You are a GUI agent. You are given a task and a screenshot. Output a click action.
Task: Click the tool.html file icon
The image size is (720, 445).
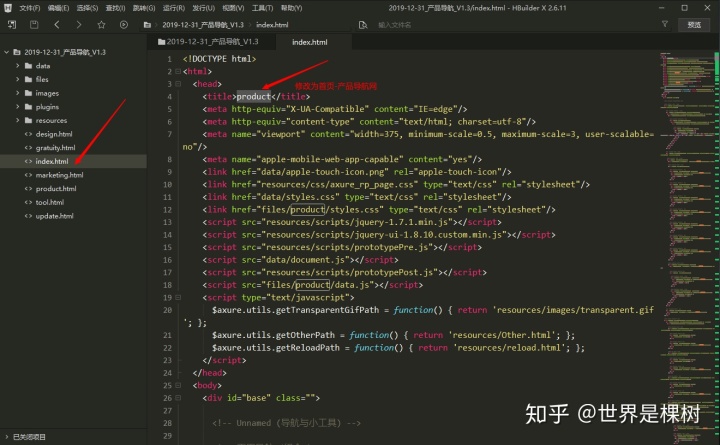point(28,203)
